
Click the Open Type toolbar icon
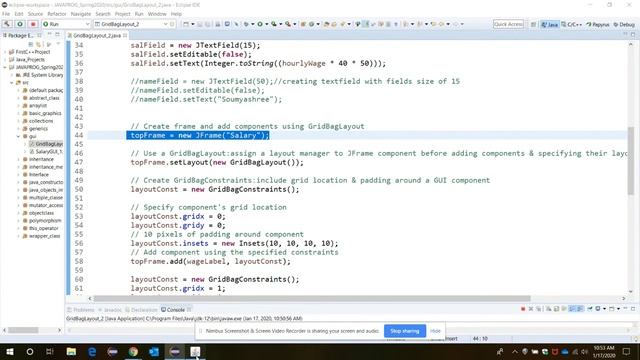click(326, 24)
